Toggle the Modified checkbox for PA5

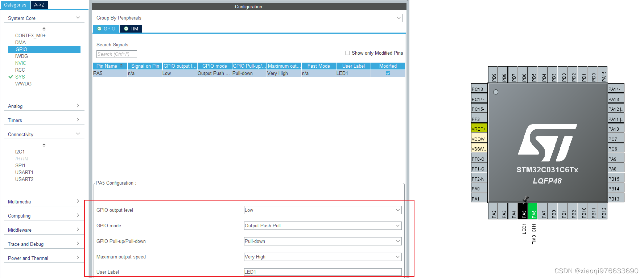tap(388, 73)
